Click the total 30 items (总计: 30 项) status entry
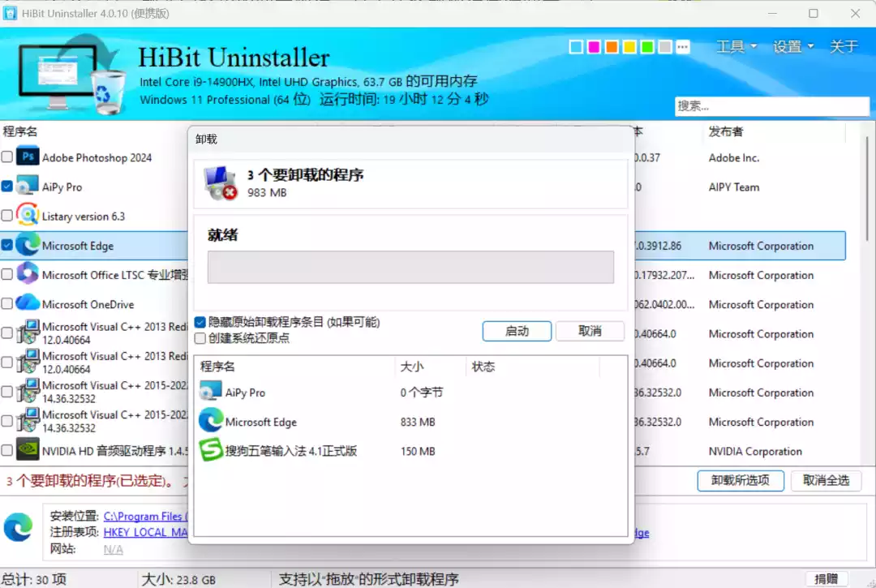 [x=33, y=579]
